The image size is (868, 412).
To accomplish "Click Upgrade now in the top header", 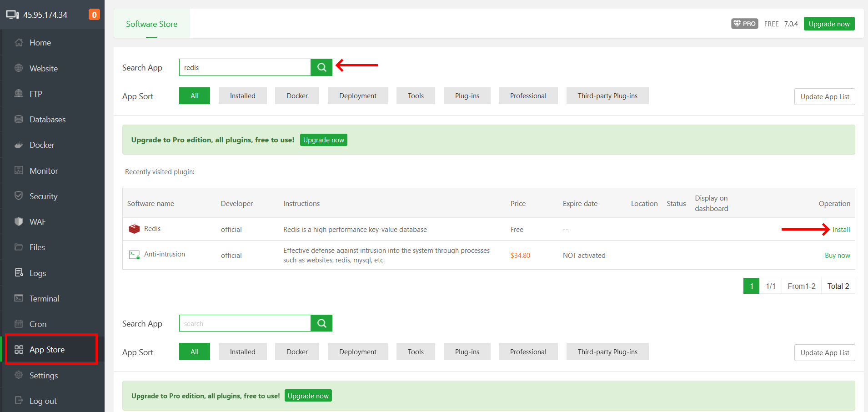I will [829, 24].
